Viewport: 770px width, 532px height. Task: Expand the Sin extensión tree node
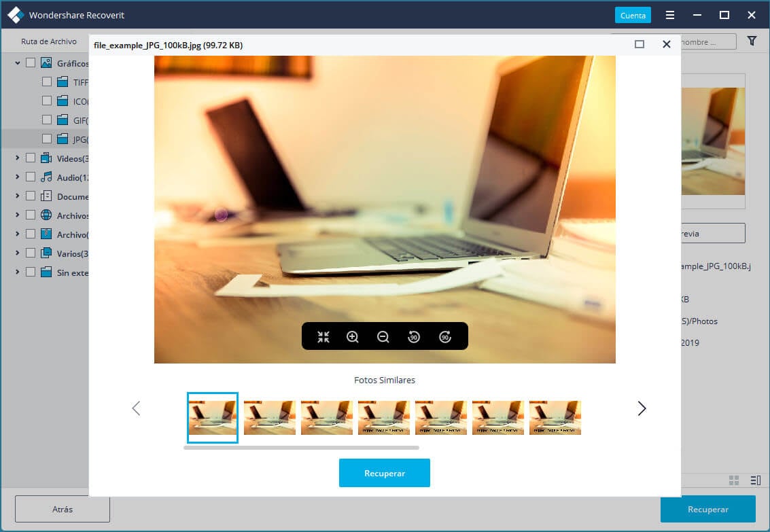(x=18, y=272)
